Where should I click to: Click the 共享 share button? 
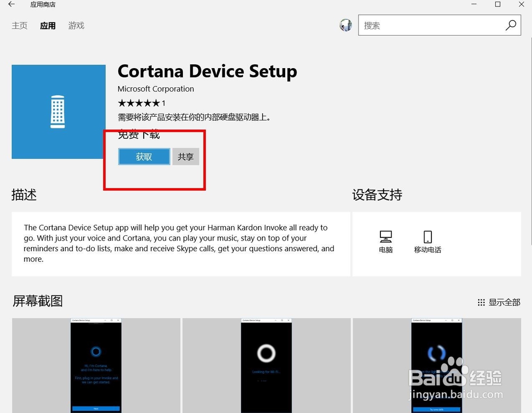click(186, 156)
